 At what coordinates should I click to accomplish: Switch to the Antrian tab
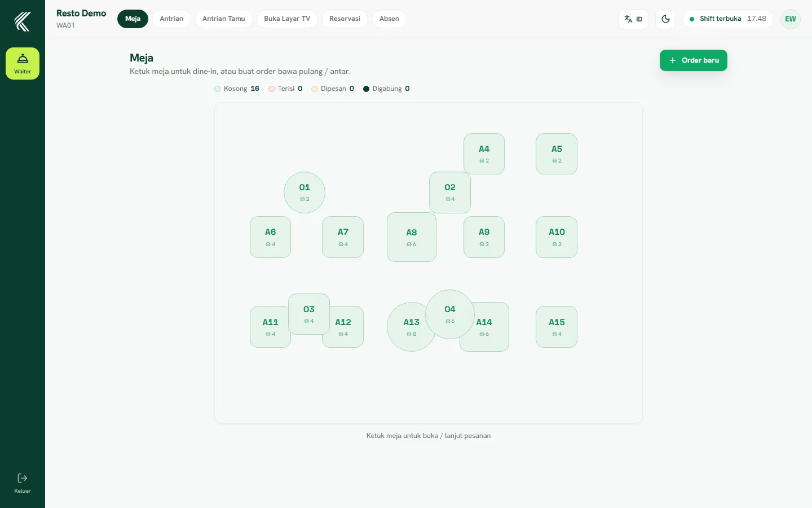tap(171, 19)
